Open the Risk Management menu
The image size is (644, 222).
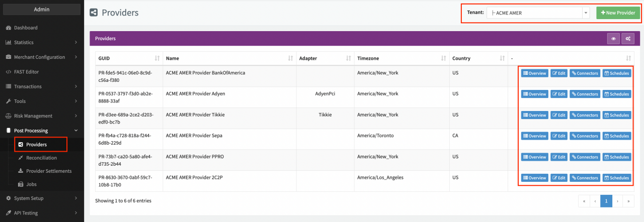[x=41, y=116]
